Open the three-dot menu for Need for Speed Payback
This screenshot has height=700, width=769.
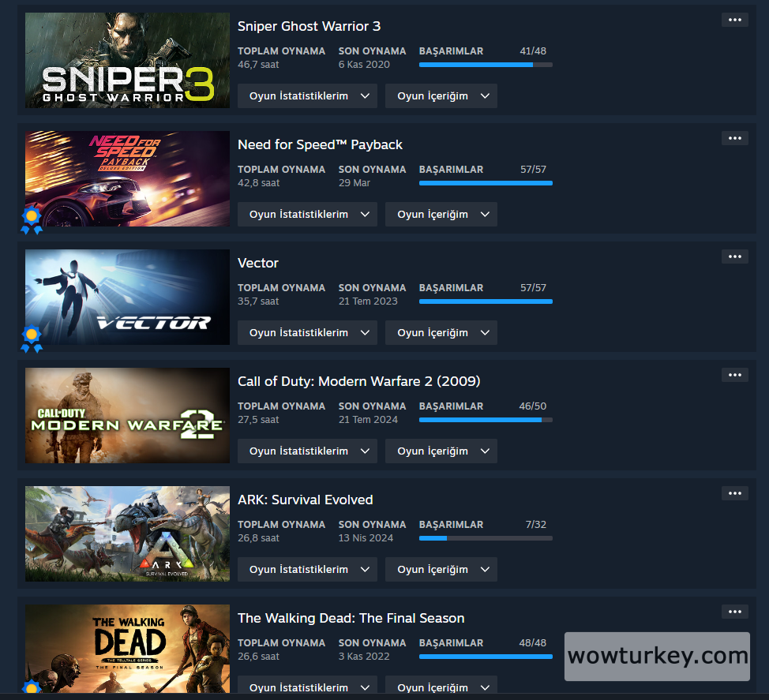(734, 138)
